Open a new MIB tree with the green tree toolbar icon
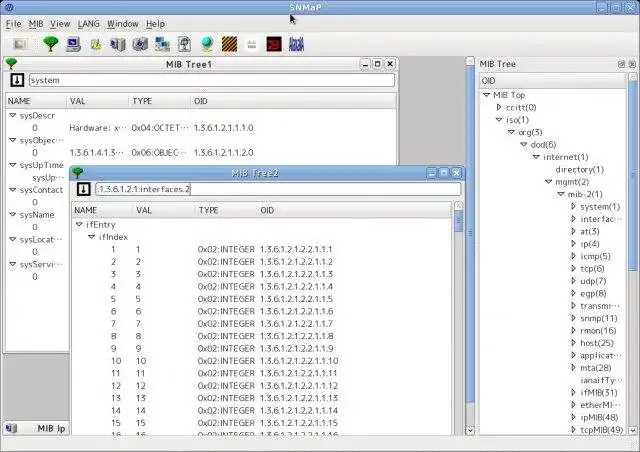Image resolution: width=640 pixels, height=452 pixels. tap(51, 44)
